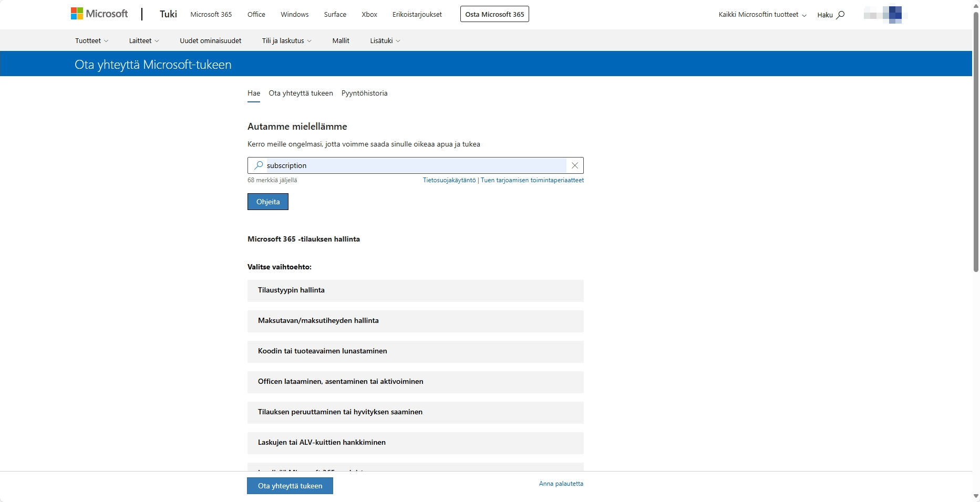The image size is (980, 502).
Task: Select Koodin tai tuoteavaimen lunastaminen option
Action: (416, 351)
